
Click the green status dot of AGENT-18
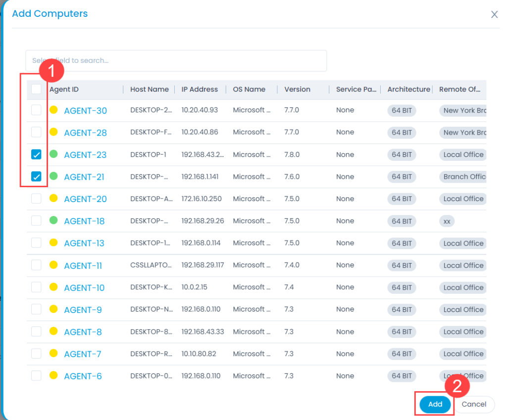click(54, 220)
